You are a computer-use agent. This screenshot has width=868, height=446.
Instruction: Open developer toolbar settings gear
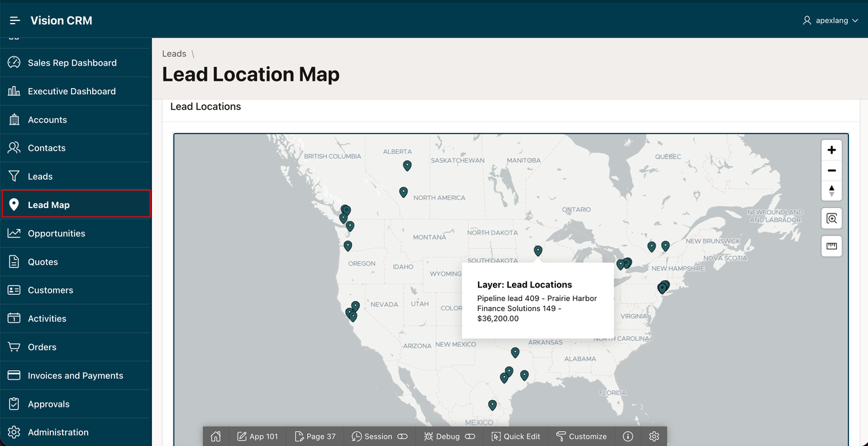(x=654, y=437)
